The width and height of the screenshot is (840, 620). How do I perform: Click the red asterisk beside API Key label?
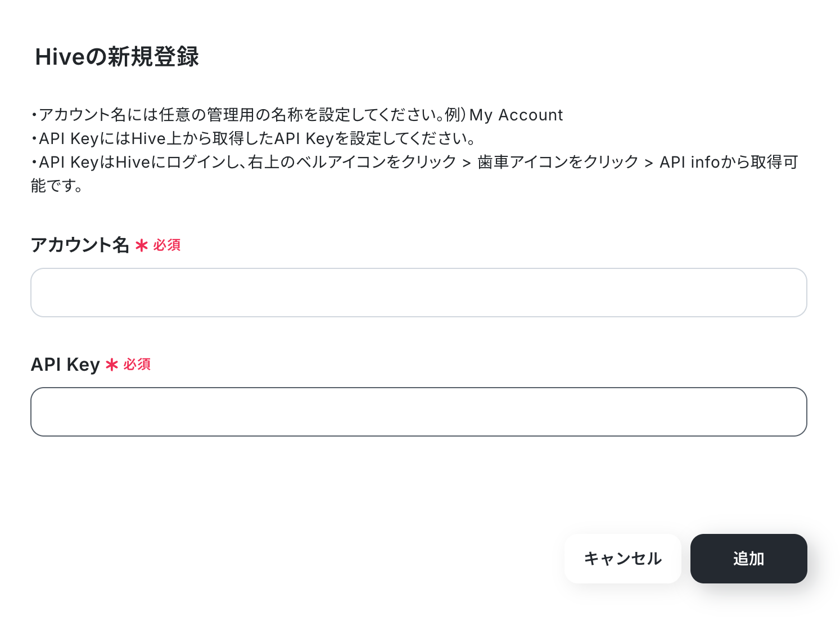pos(112,365)
